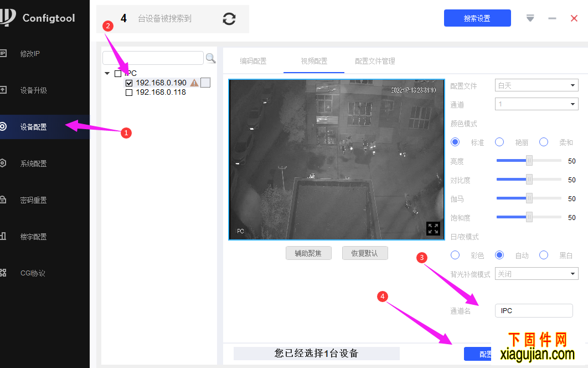Minimize the Configtool window
This screenshot has width=588, height=368.
(x=552, y=18)
